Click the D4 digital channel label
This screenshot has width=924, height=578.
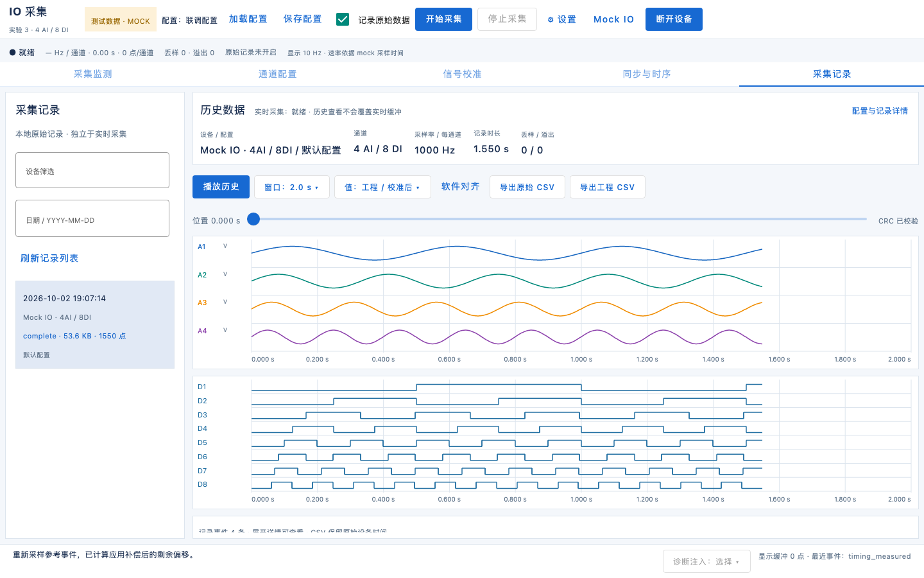(202, 428)
